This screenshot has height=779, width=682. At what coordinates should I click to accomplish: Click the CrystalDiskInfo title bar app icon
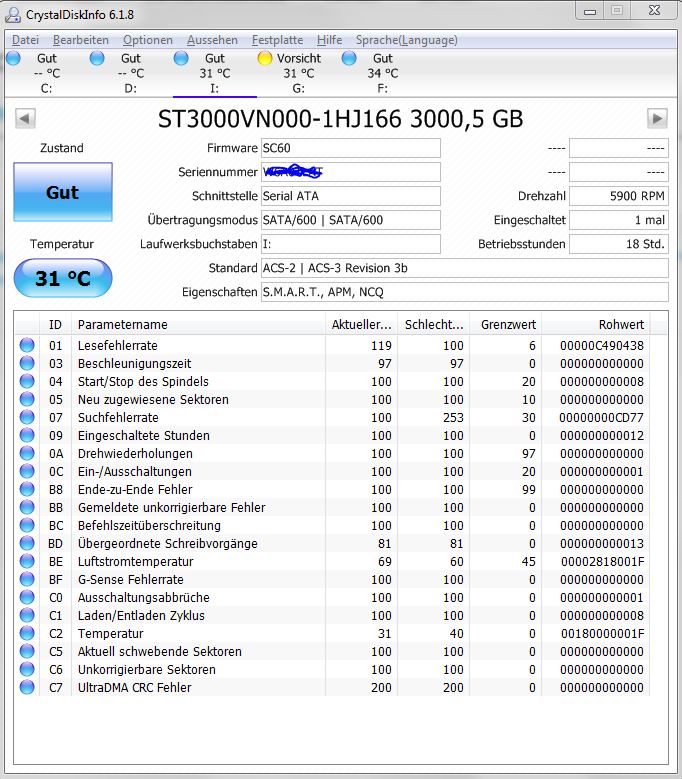[x=12, y=15]
